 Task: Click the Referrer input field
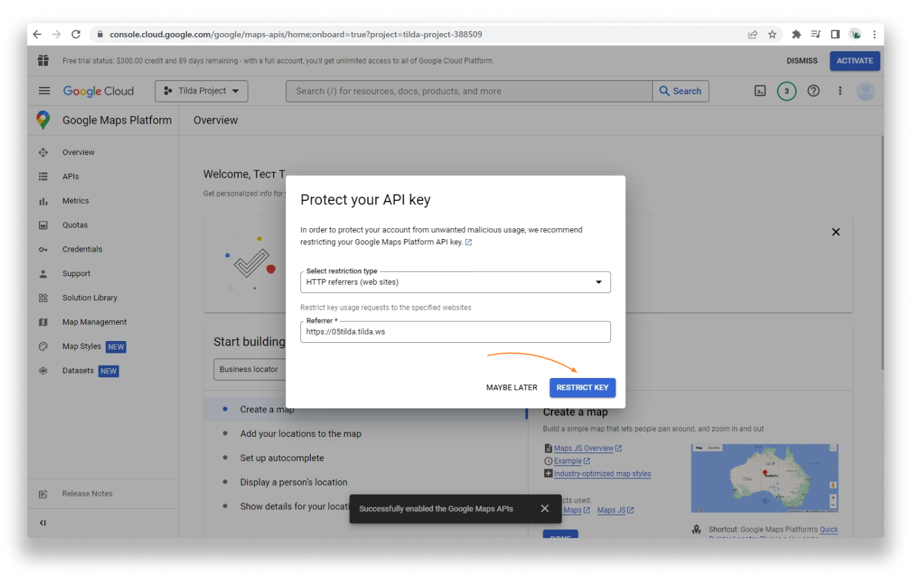(x=455, y=332)
